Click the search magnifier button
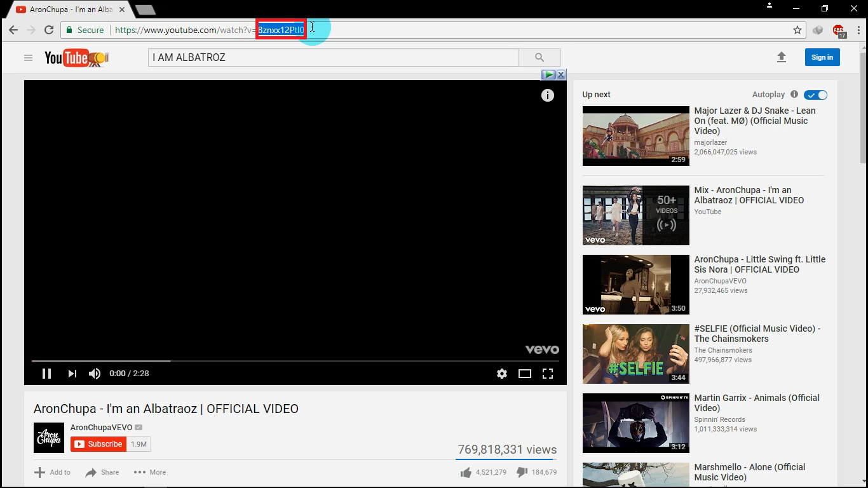The width and height of the screenshot is (868, 488). pyautogui.click(x=539, y=57)
